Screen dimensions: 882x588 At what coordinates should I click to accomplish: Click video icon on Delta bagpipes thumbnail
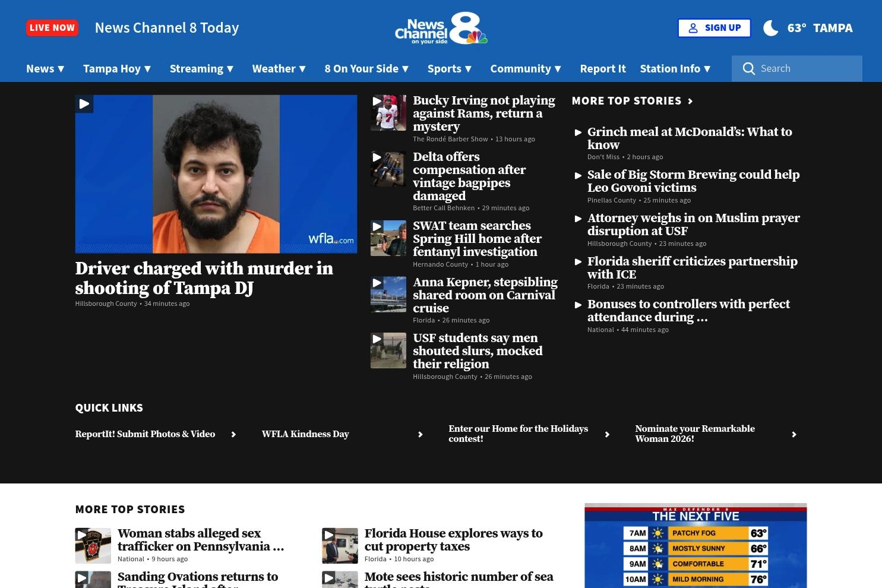[x=377, y=157]
